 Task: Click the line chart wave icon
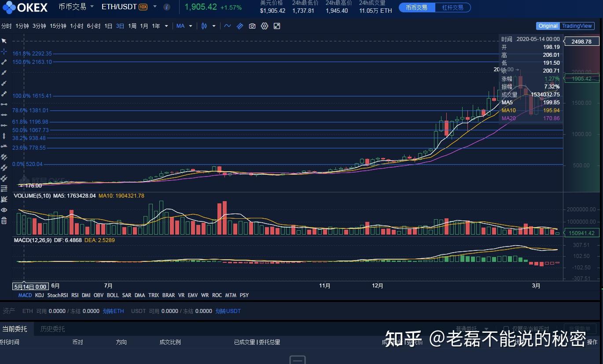click(x=228, y=26)
